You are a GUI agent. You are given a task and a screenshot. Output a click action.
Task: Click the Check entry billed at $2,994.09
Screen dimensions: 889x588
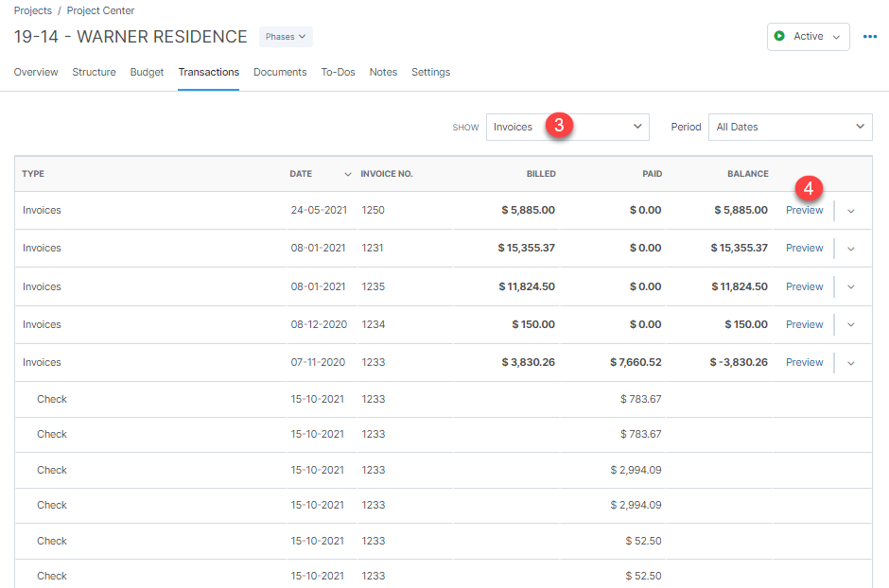click(52, 470)
